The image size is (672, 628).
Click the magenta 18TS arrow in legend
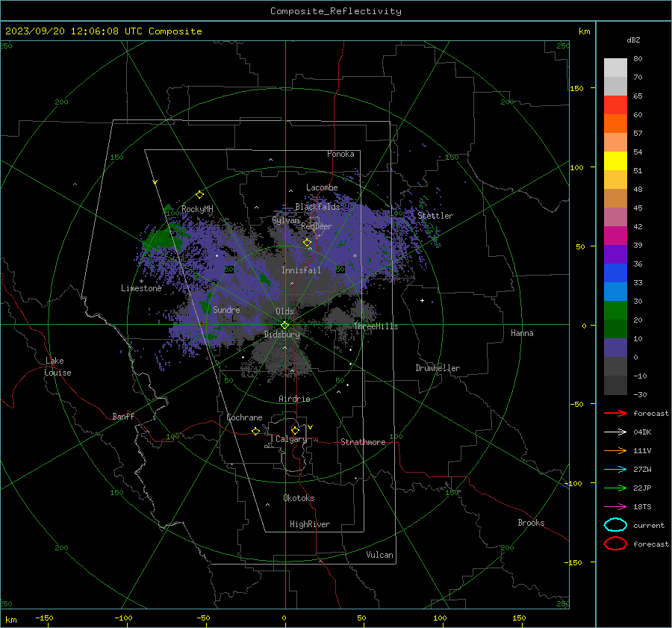(x=616, y=507)
